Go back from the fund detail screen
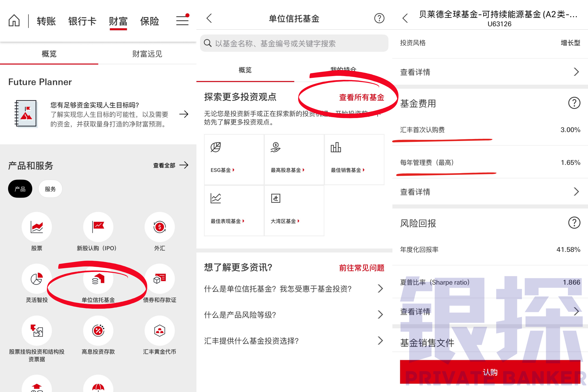The height and width of the screenshot is (392, 588). point(405,18)
